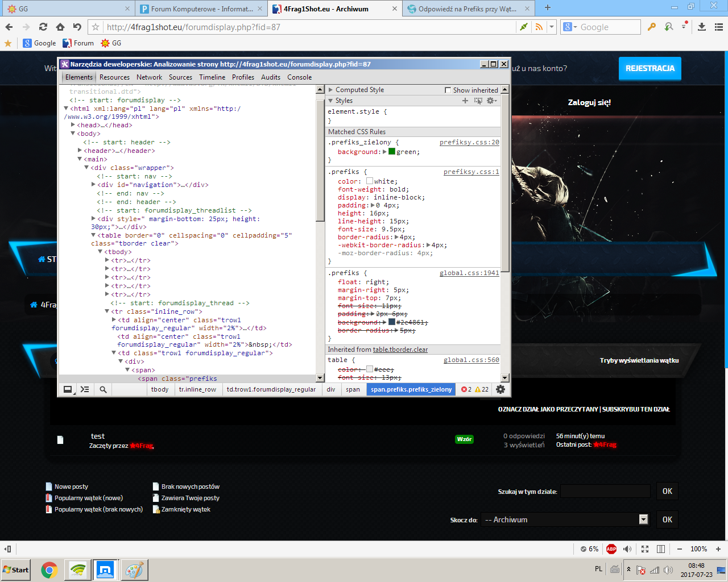This screenshot has height=582, width=728.
Task: Open the Archiwum jump-to dropdown
Action: click(x=565, y=519)
